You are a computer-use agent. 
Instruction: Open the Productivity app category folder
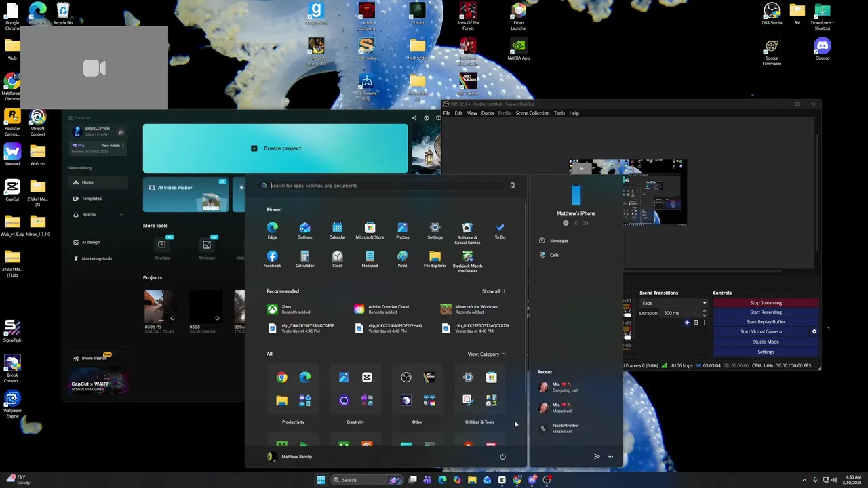point(293,389)
